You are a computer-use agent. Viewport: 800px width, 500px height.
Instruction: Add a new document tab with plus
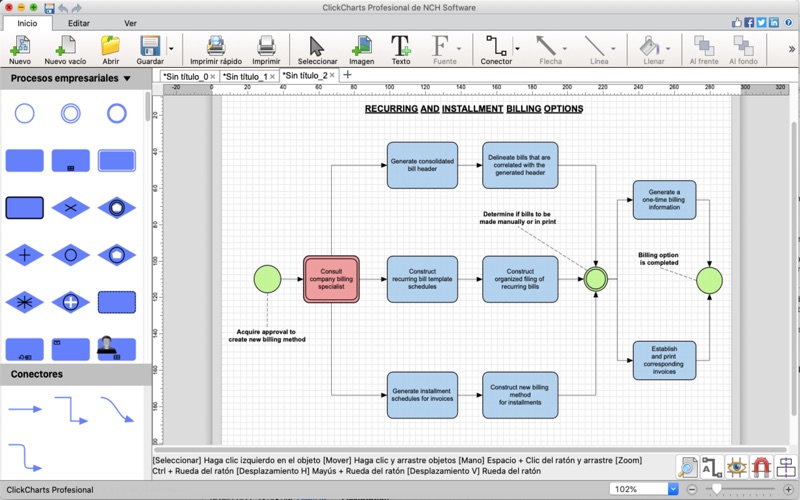347,75
